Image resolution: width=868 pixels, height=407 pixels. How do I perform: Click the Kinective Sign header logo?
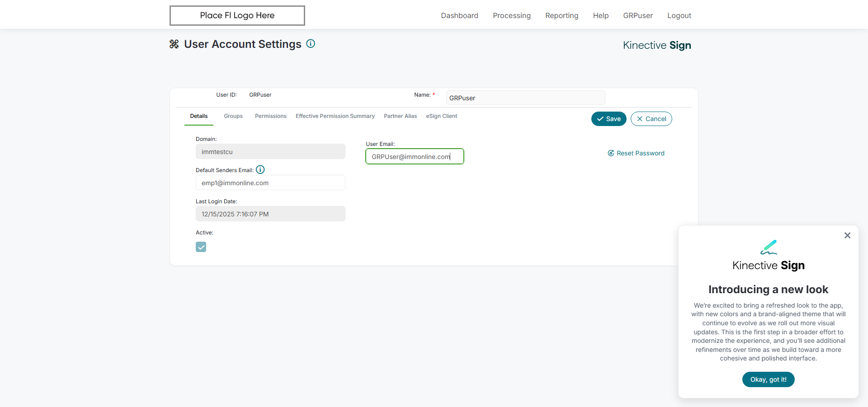657,45
